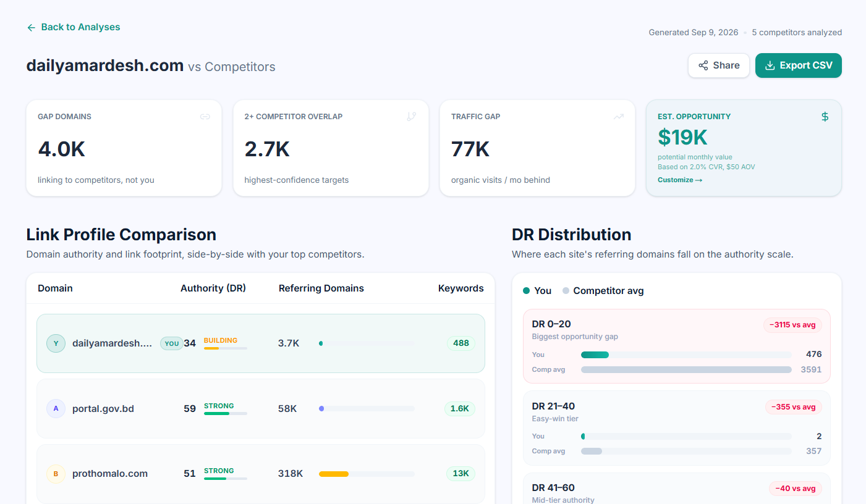Click the Export CSV button
The width and height of the screenshot is (866, 504).
tap(799, 65)
